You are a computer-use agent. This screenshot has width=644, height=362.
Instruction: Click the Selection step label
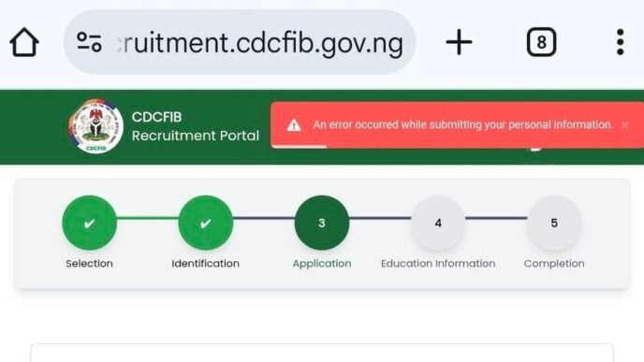[x=89, y=264]
